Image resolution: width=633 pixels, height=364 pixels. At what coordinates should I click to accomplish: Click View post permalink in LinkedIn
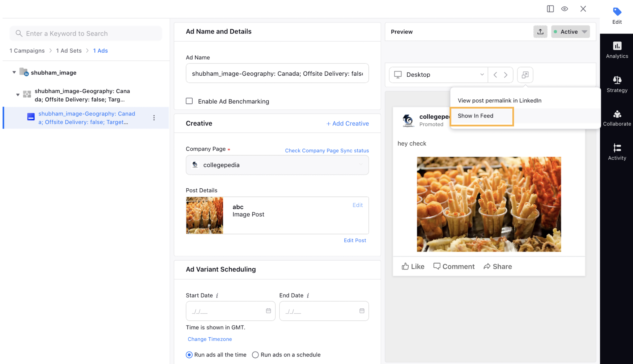(500, 100)
